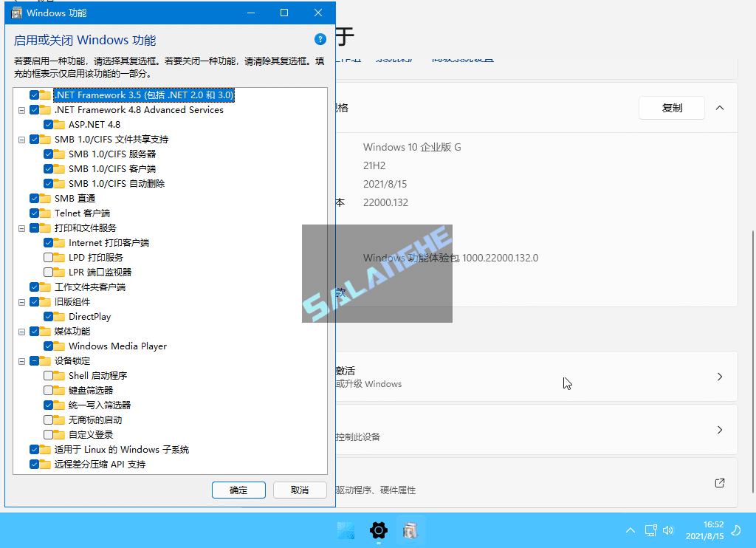The image size is (756, 548).
Task: Select SMB 1.0/CIFS 客户端 row
Action: 112,169
